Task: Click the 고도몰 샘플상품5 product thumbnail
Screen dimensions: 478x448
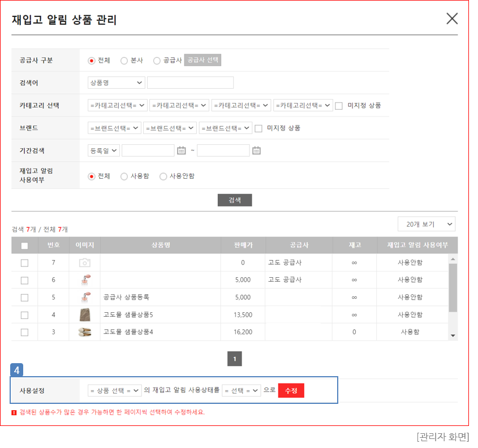Action: (x=84, y=315)
